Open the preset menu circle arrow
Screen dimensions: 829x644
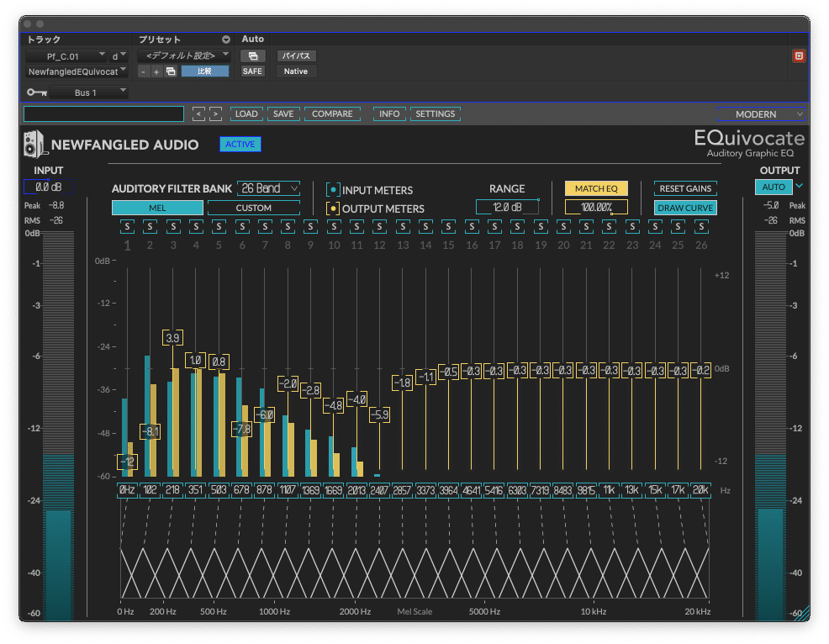(x=226, y=40)
